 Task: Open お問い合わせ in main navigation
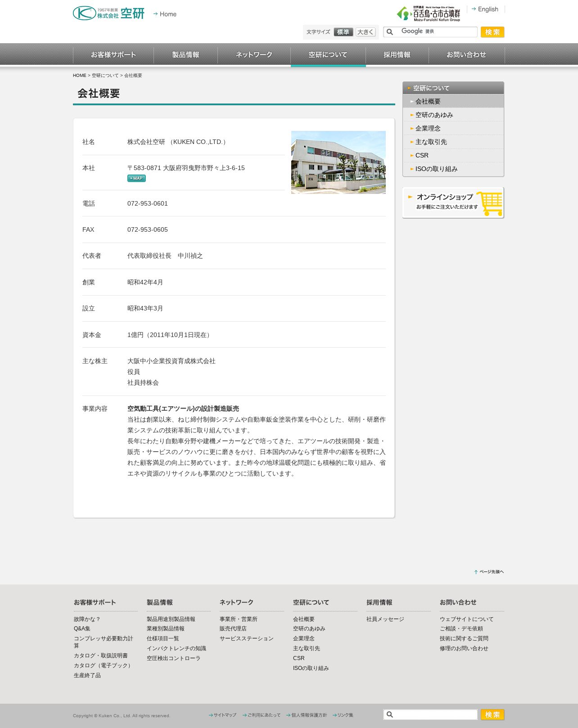[466, 55]
